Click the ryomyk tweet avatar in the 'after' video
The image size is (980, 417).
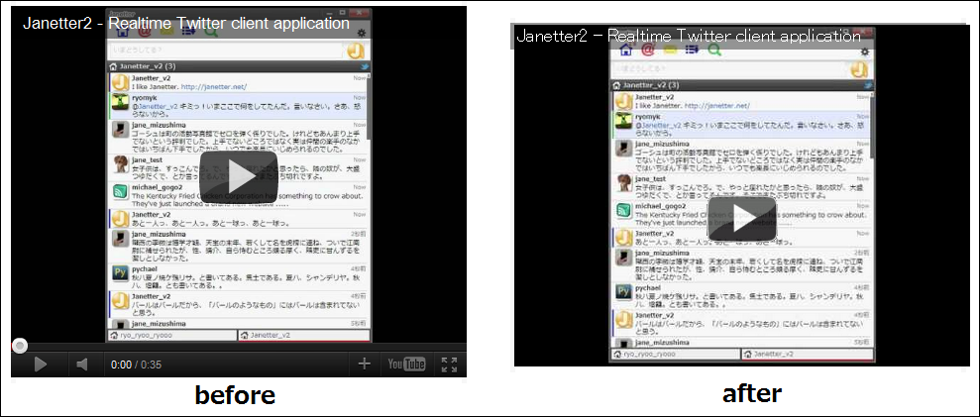(623, 121)
